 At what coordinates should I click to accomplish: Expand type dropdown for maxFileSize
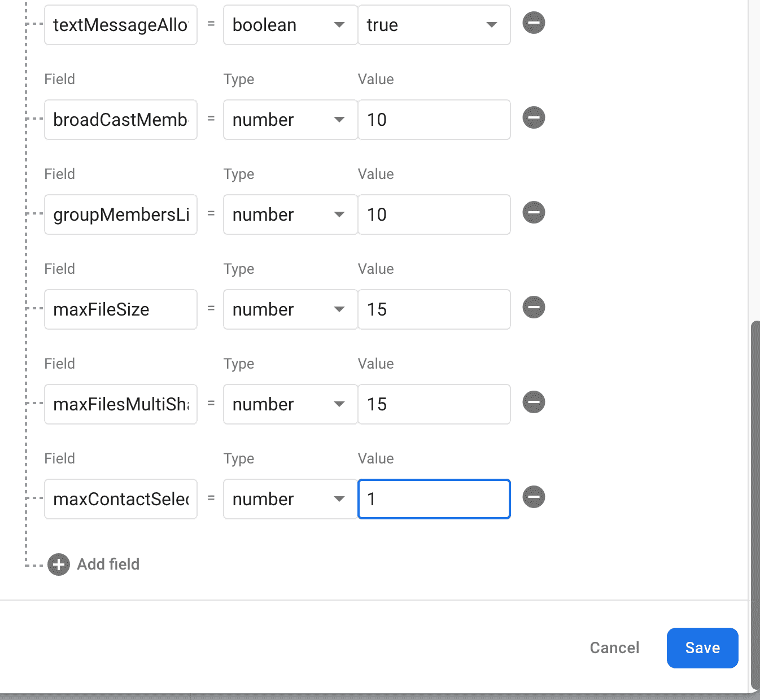[290, 309]
